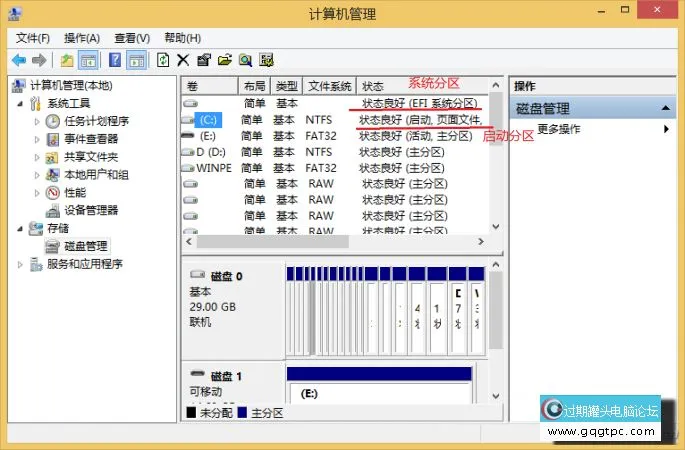Click the 主分区 blue legend swatch

click(242, 412)
